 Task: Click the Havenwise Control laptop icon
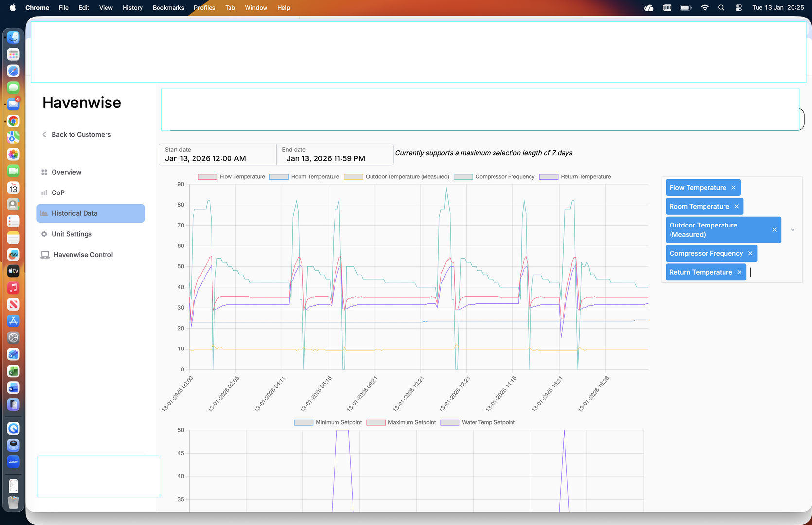point(45,255)
